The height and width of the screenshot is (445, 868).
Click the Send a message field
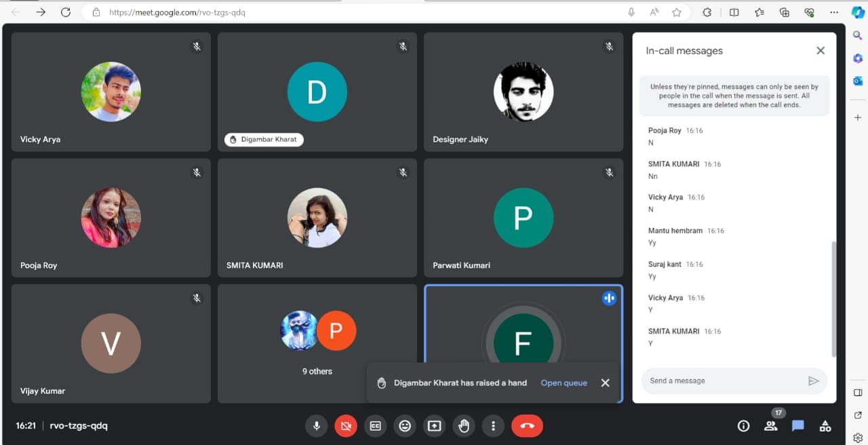722,381
